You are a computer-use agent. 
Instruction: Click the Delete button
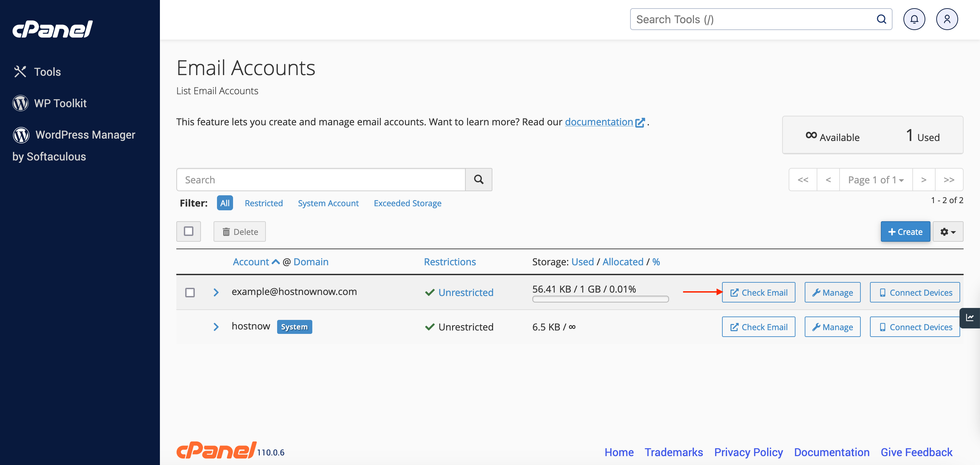[240, 231]
